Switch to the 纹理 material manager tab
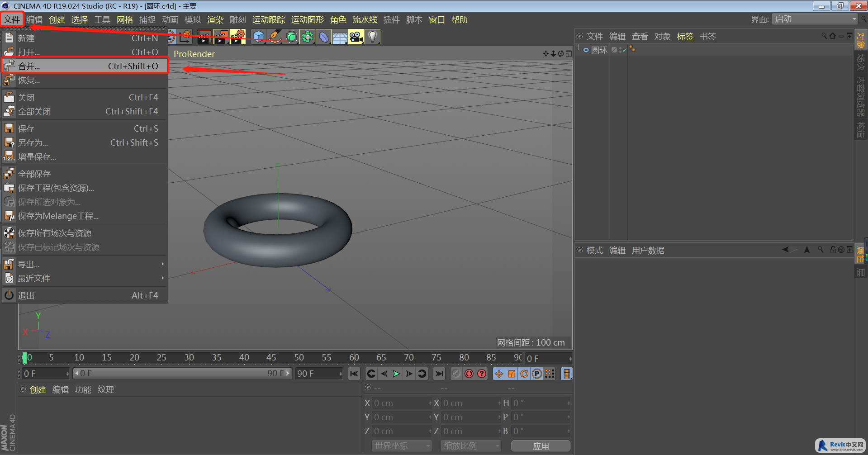 tap(106, 389)
